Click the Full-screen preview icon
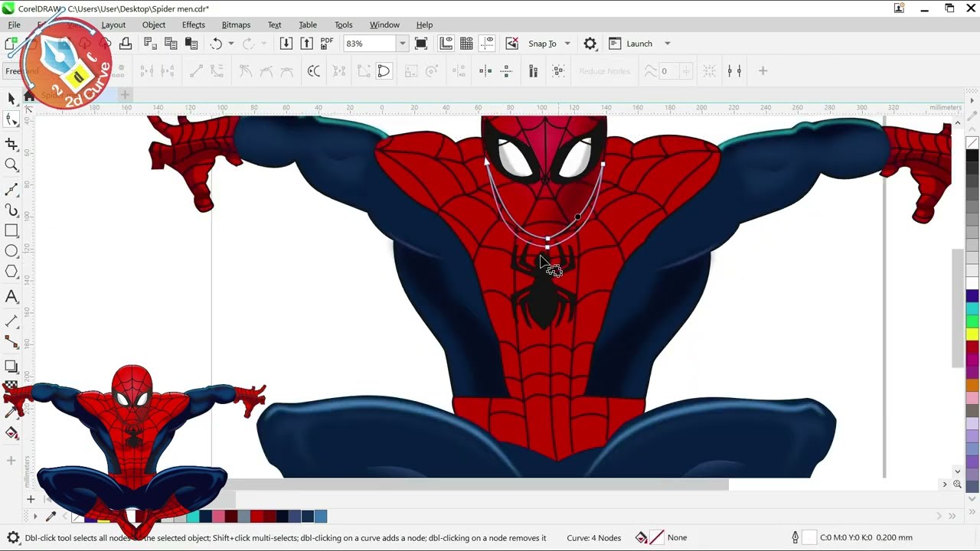Screen dimensions: 980x551 pos(420,44)
